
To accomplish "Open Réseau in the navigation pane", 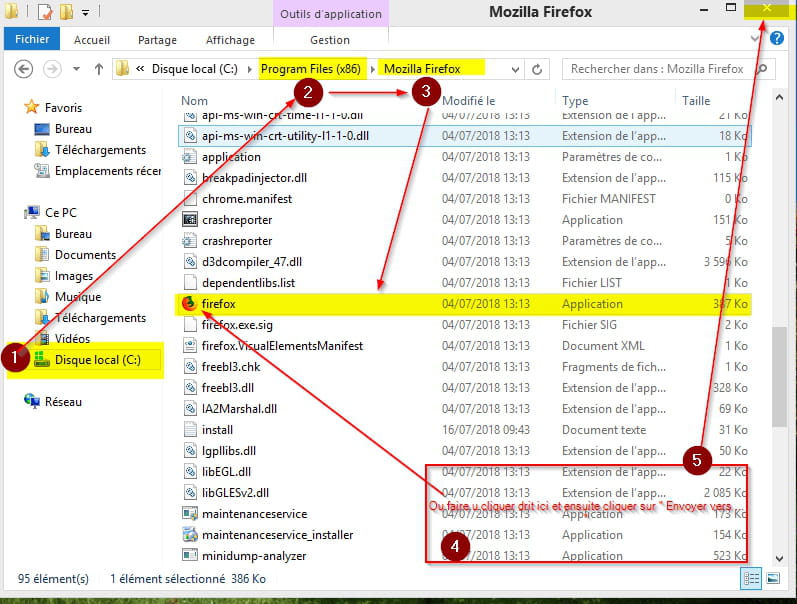I will (63, 402).
